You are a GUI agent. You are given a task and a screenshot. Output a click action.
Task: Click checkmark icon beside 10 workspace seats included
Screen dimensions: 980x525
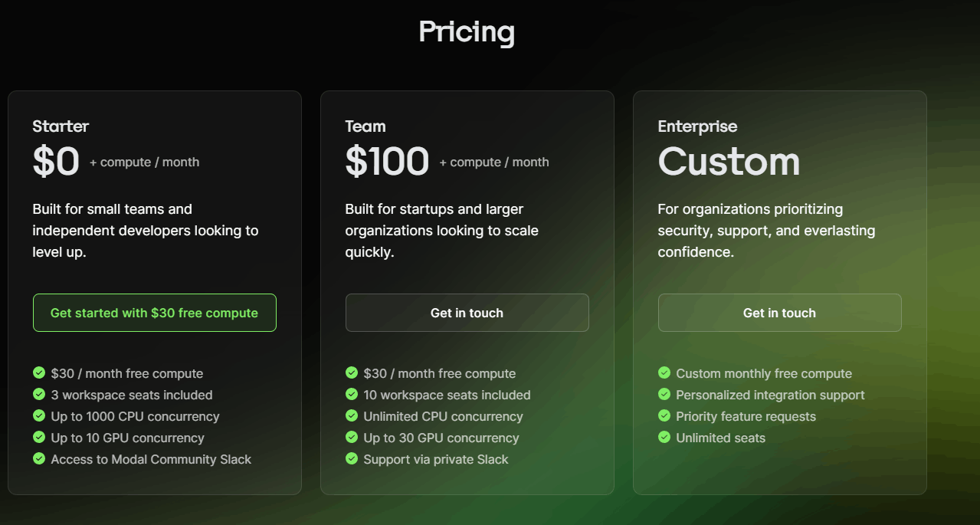coord(352,394)
